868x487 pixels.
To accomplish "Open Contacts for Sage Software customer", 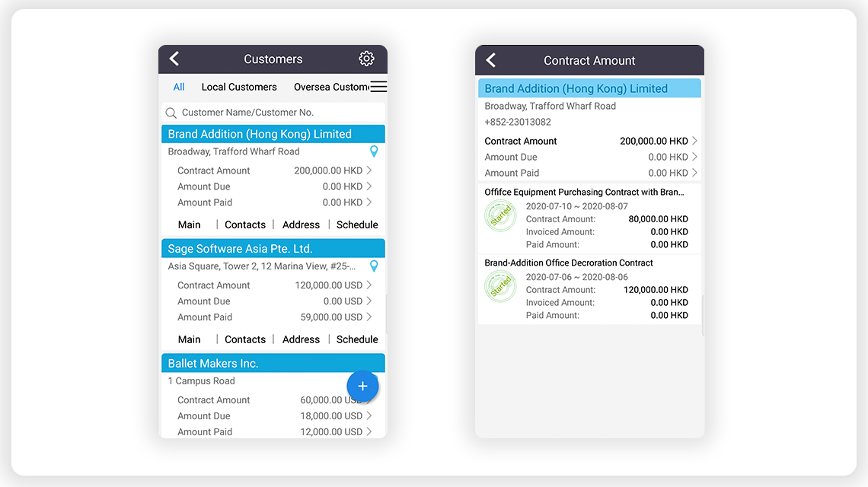I will point(245,339).
